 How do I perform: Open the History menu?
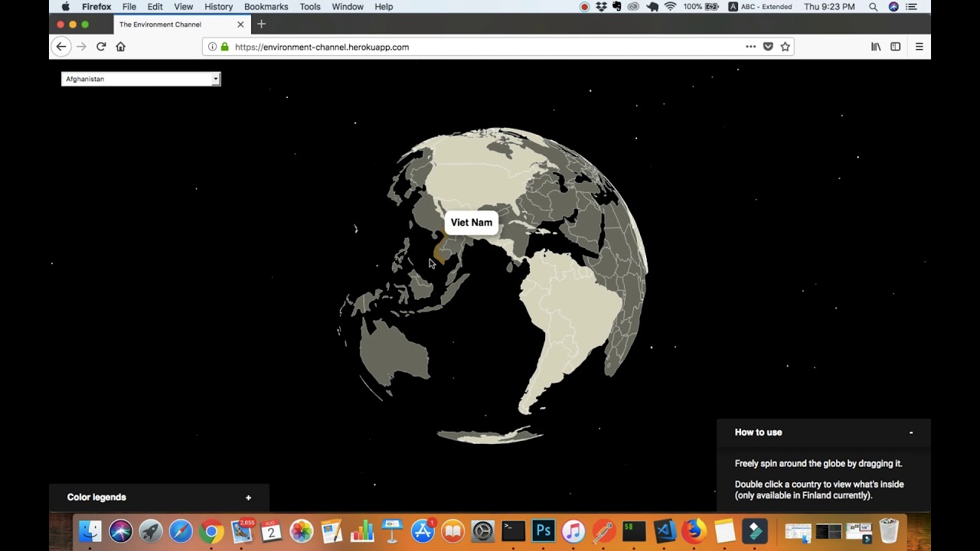tap(218, 7)
